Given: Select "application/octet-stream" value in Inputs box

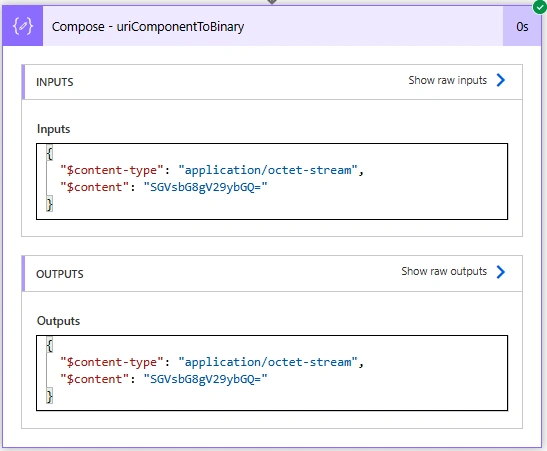Looking at the screenshot, I should 268,170.
